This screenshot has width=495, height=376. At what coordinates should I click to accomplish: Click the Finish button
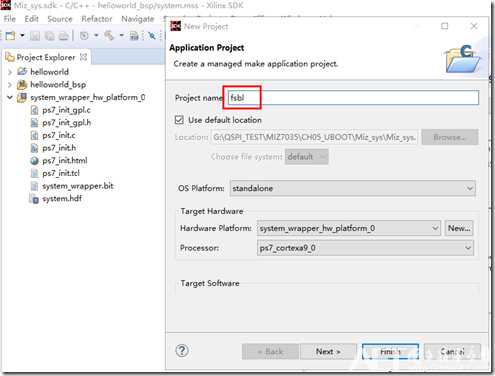click(390, 352)
